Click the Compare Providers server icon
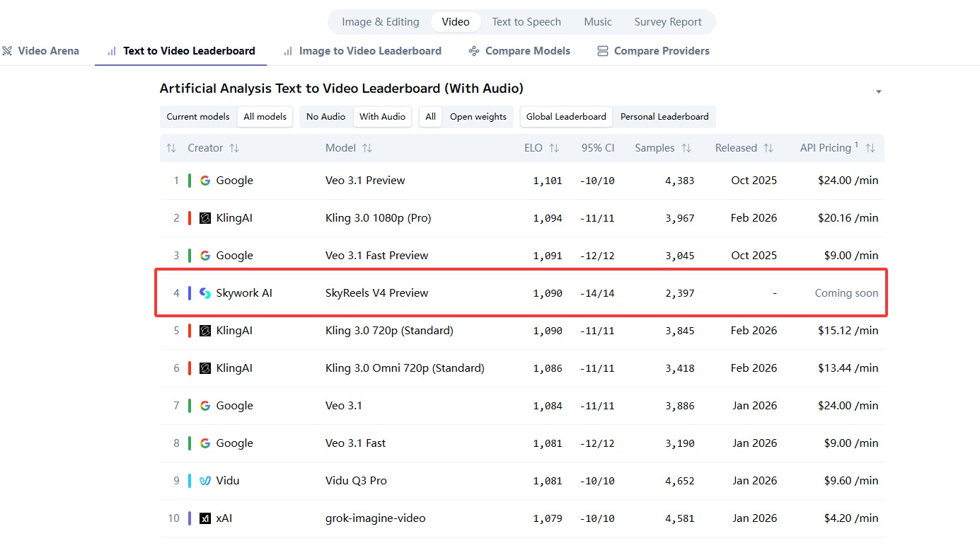 (x=603, y=51)
